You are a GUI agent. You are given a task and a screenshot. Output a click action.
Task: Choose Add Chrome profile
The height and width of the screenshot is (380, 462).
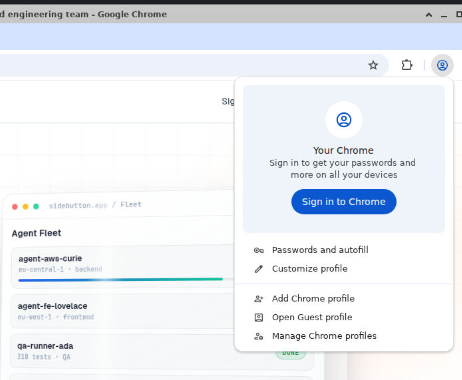click(344, 299)
